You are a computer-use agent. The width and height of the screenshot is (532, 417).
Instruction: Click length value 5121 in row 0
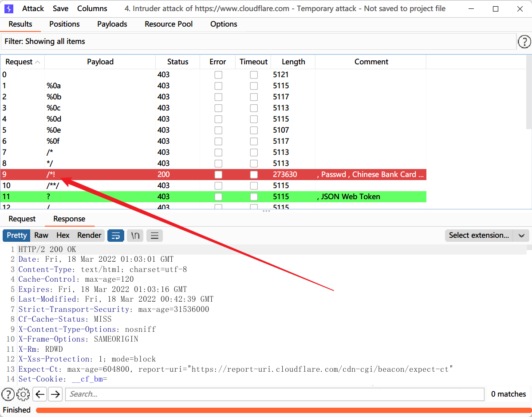click(x=281, y=75)
